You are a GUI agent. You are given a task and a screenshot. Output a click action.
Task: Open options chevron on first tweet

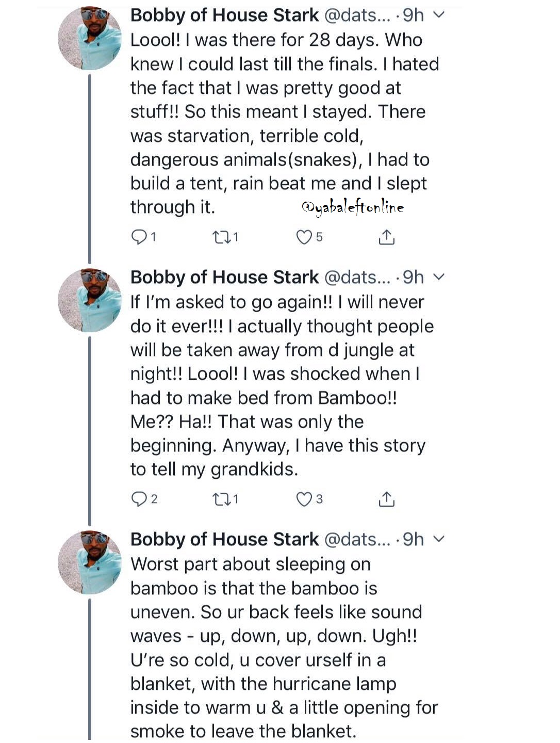tap(439, 15)
